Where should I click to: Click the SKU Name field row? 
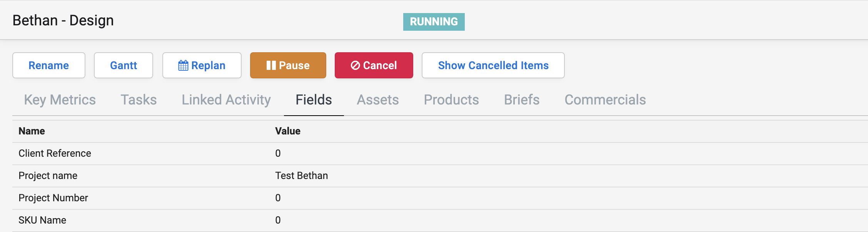(x=42, y=220)
